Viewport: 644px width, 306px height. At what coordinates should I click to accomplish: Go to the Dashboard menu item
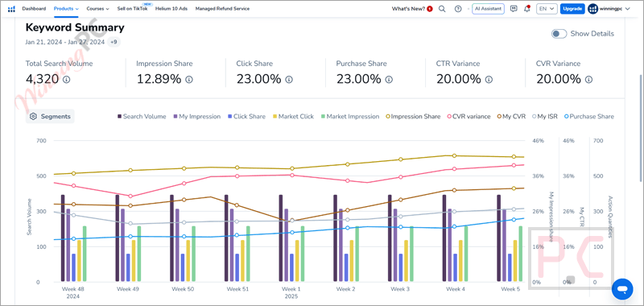click(x=34, y=9)
